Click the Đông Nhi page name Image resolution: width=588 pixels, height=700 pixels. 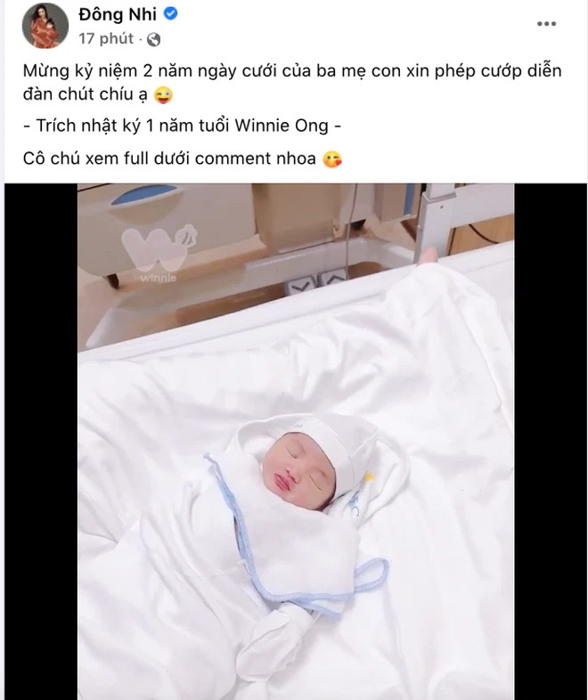[x=118, y=14]
